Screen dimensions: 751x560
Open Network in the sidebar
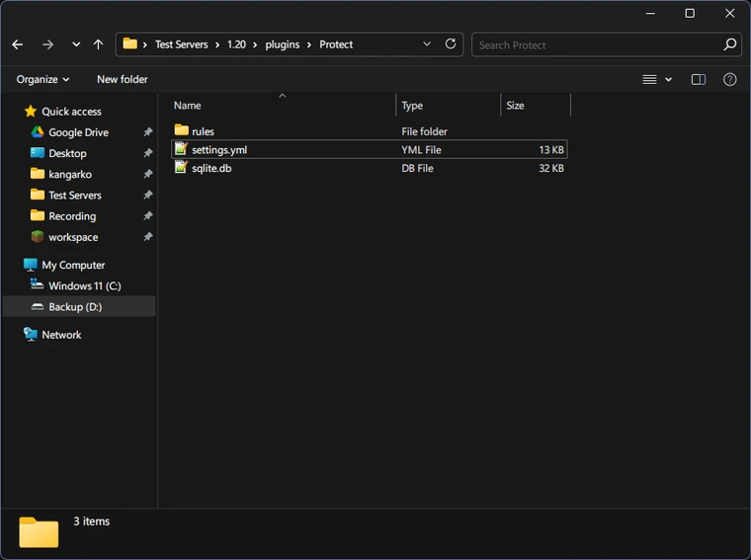point(61,335)
